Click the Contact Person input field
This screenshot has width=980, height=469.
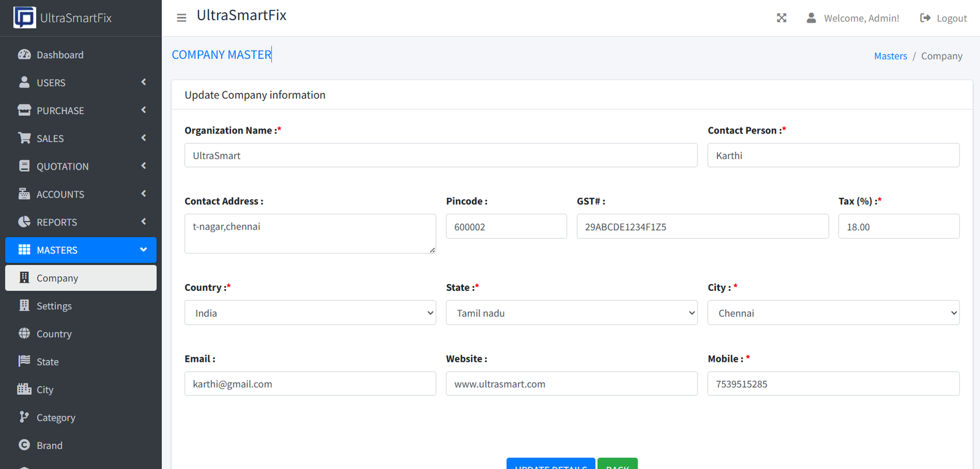(x=834, y=156)
